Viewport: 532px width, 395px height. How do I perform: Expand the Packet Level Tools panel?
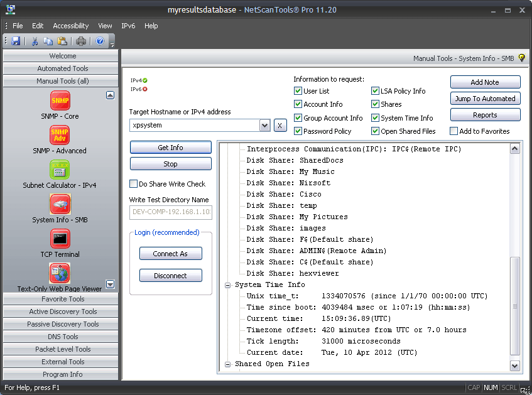[x=61, y=349]
